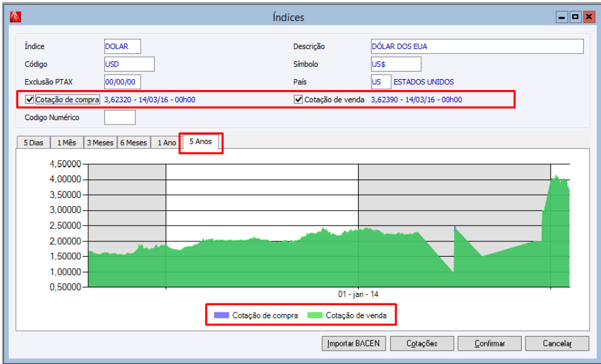
Task: Click the 4,50000 y-axis label
Action: pos(65,164)
